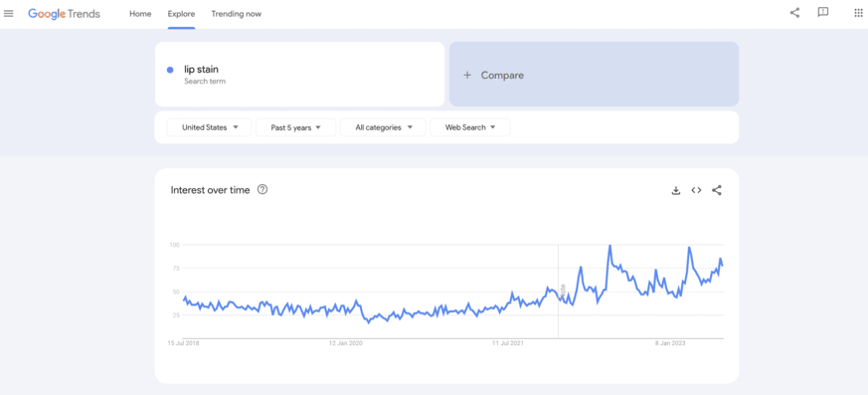868x395 pixels.
Task: Open the Google apps grid
Action: point(859,13)
